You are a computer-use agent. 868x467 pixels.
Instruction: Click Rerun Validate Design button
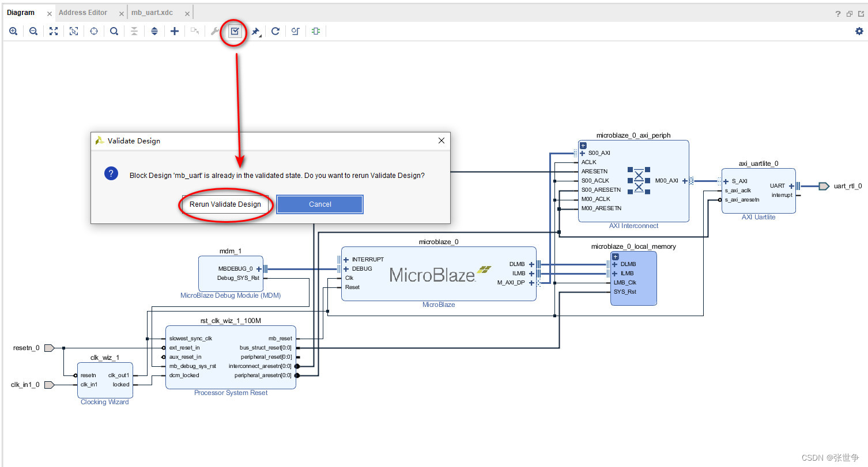point(225,204)
